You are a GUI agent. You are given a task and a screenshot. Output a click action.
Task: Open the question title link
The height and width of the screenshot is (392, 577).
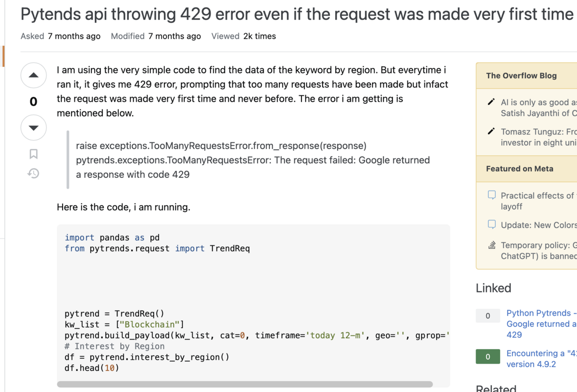coord(288,14)
